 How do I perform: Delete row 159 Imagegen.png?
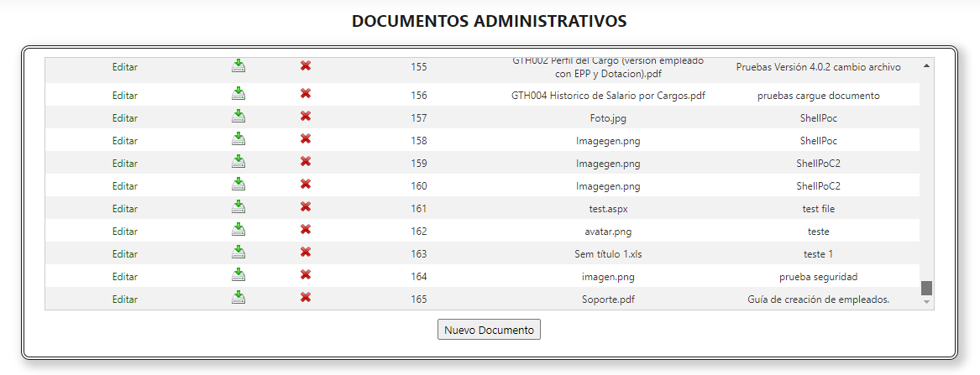[x=306, y=162]
